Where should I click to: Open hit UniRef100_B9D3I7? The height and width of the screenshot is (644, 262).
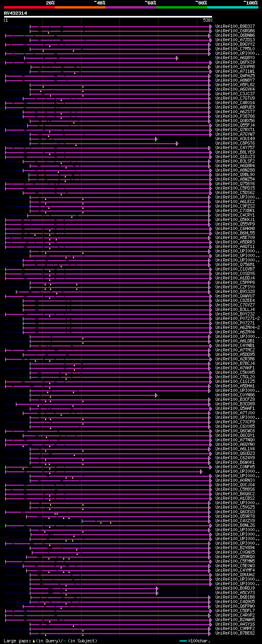pos(235,26)
